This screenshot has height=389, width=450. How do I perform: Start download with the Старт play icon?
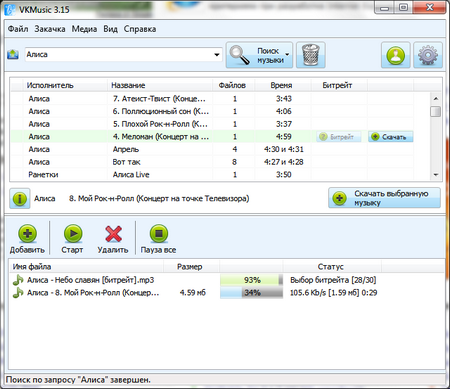[73, 233]
